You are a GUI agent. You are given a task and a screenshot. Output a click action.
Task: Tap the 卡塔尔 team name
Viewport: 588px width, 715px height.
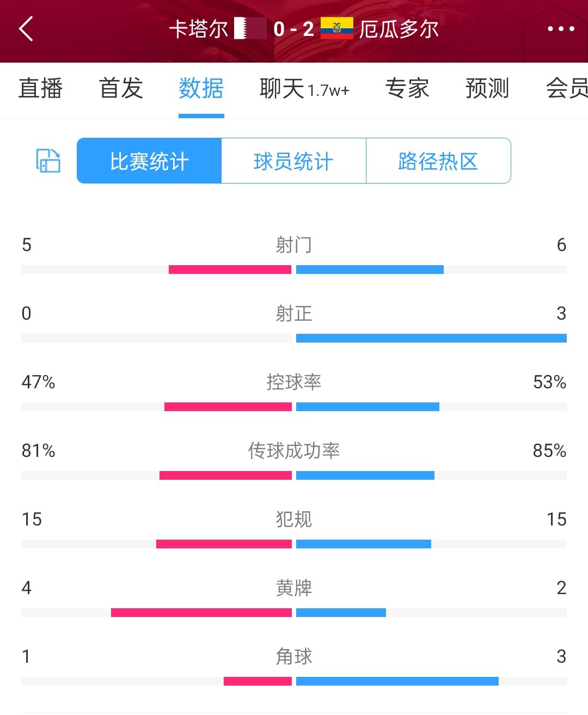click(198, 29)
